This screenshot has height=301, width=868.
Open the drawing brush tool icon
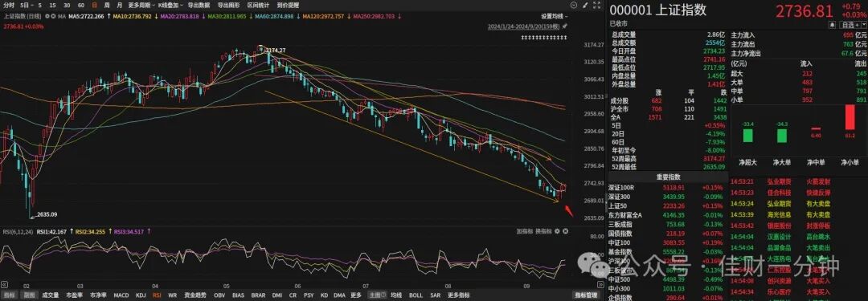[585, 5]
